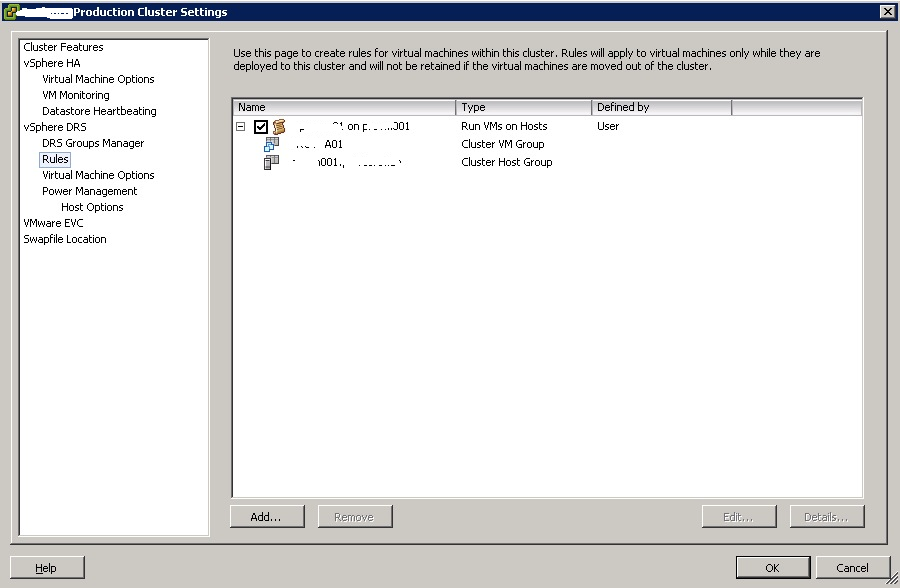Go to Power Management settings

90,191
